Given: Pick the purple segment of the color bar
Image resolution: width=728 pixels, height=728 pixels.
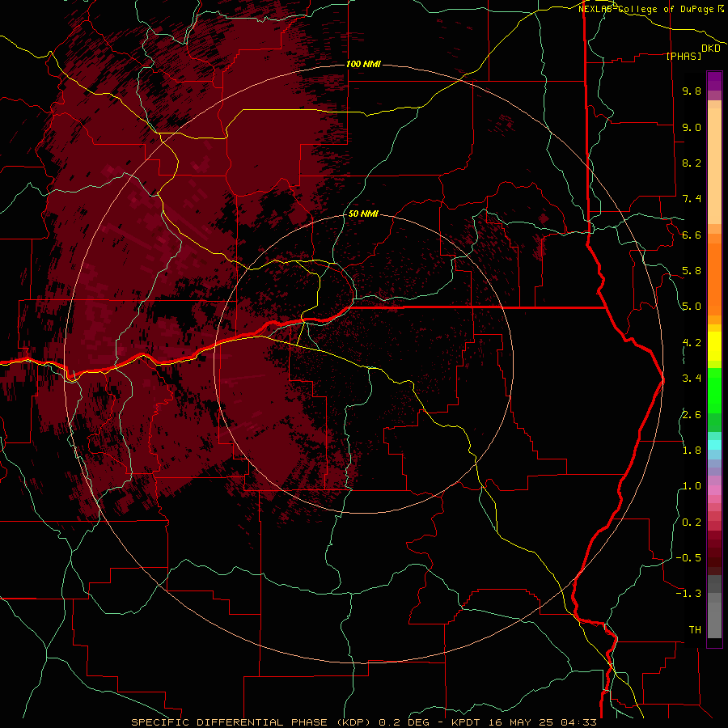Looking at the screenshot, I should pyautogui.click(x=714, y=81).
